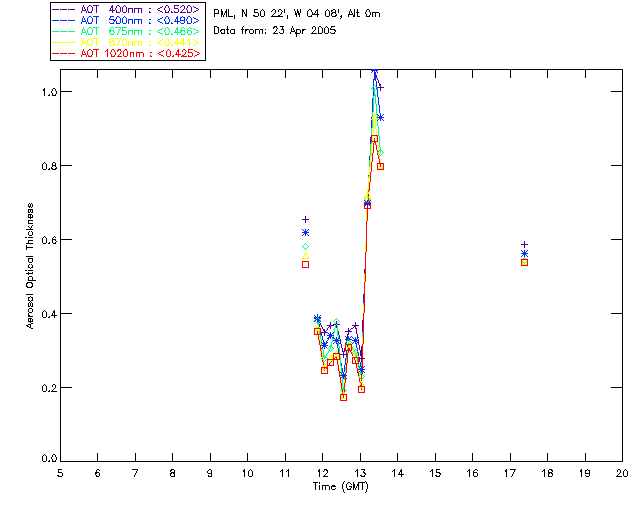The width and height of the screenshot is (640, 512).
Task: Click the x-axis tick label "19"
Action: 585,473
